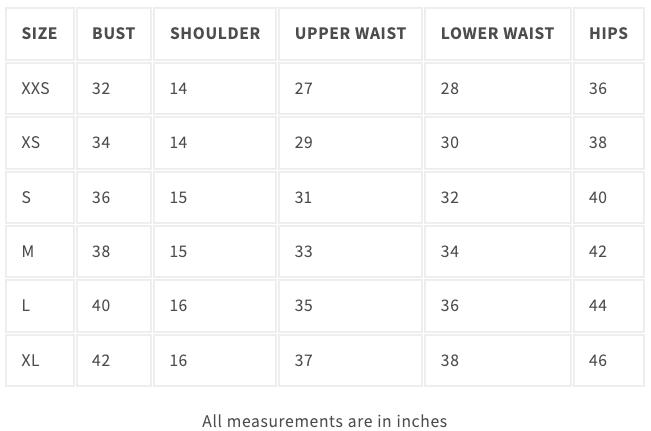Select the hips value 40 for size S

click(598, 197)
